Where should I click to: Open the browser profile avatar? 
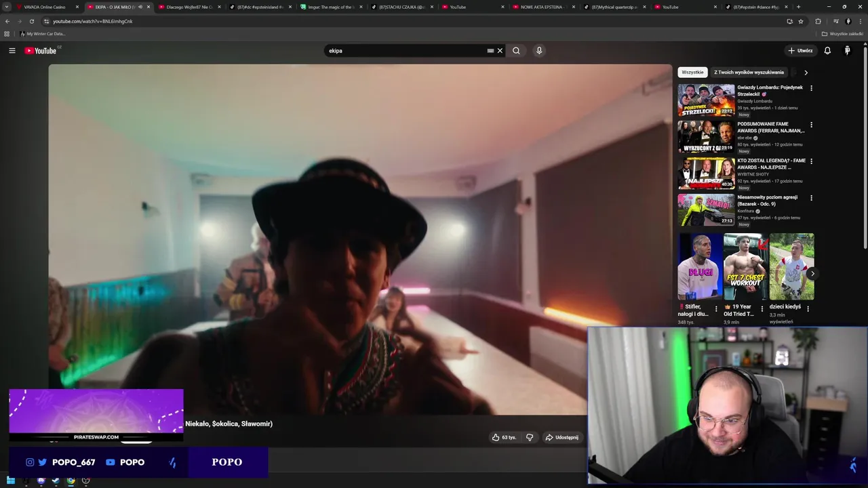[848, 21]
